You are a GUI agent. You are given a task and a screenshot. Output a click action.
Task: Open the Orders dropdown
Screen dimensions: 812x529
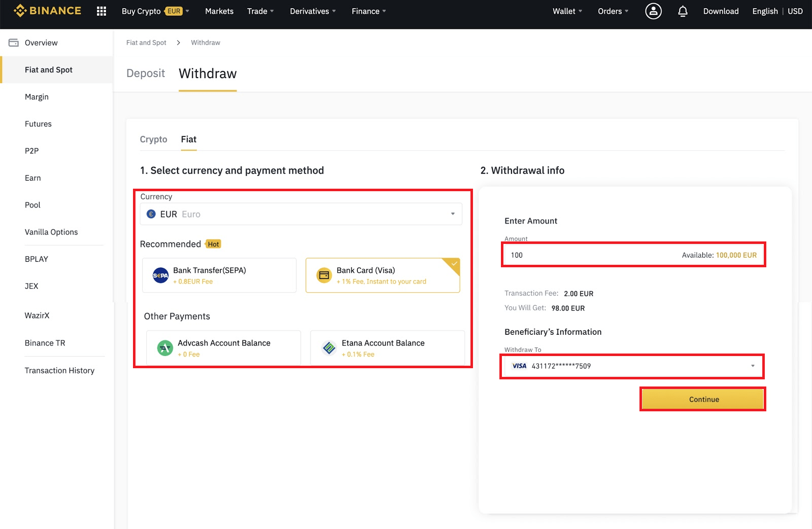pyautogui.click(x=613, y=11)
